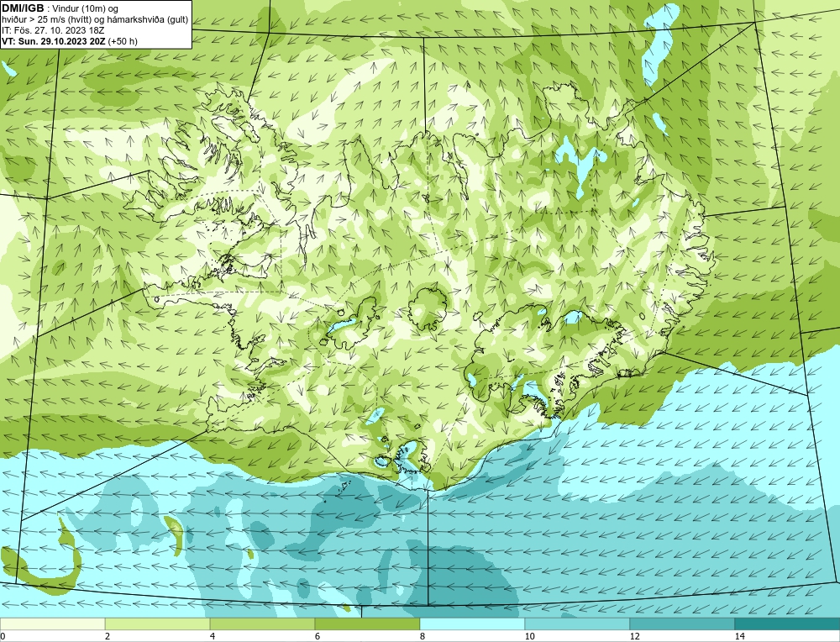Click the 0–2 m/s palest legend swatch
The image size is (840, 642).
click(x=52, y=624)
